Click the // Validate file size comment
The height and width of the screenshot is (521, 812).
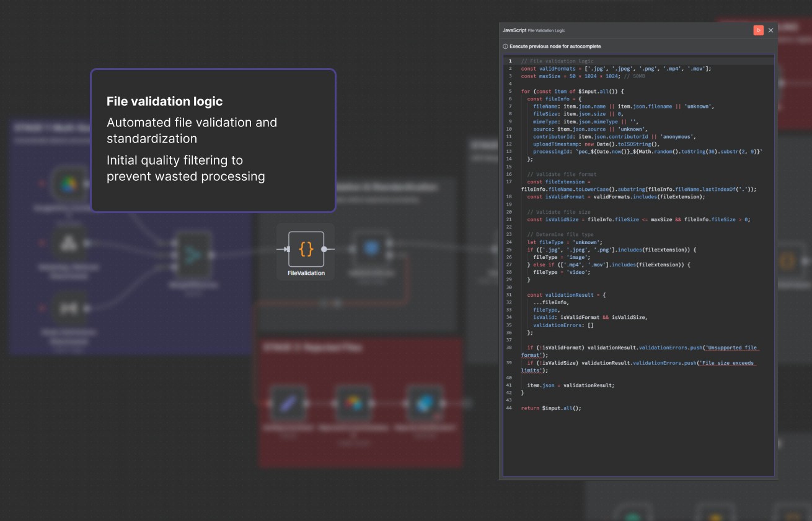tap(559, 212)
